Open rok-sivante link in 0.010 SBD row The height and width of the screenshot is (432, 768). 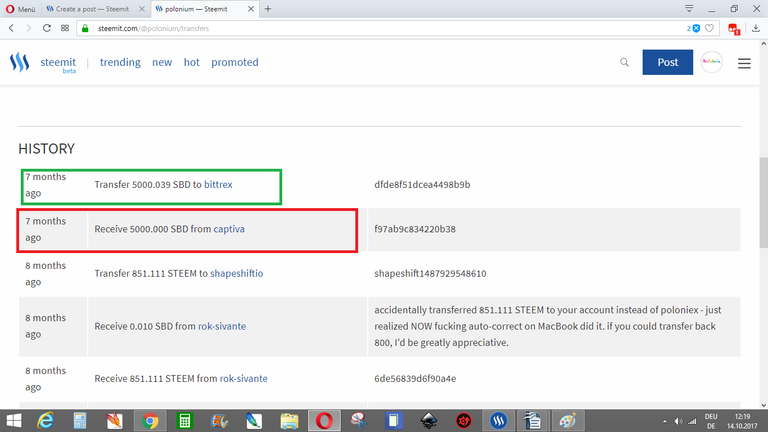[222, 326]
